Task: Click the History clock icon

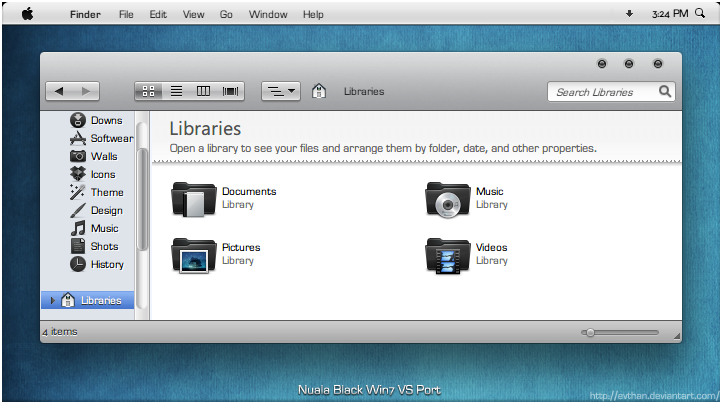Action: [78, 264]
